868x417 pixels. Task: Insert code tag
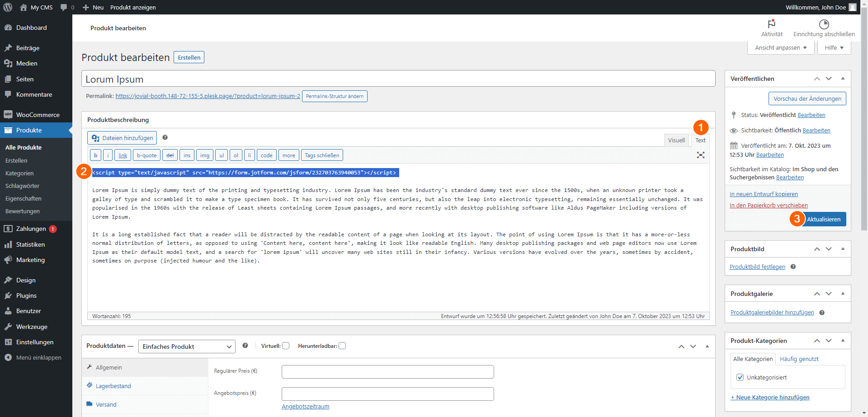coord(267,155)
